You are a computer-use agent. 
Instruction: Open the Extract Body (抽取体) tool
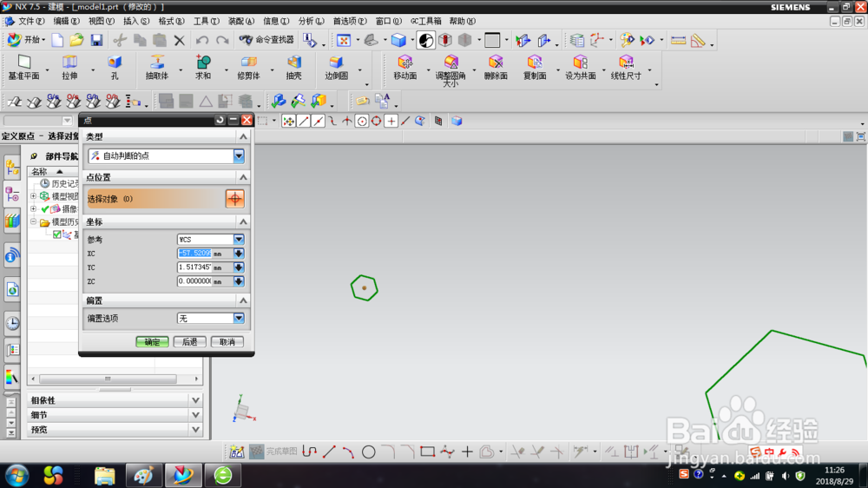[x=157, y=68]
